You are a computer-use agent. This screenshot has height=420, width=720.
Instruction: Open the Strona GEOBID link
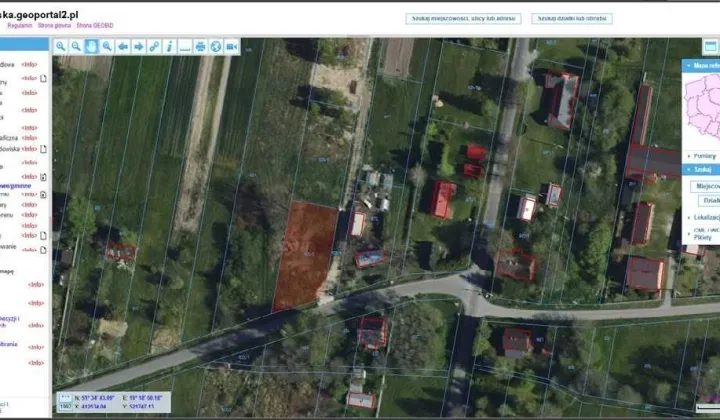[95, 26]
